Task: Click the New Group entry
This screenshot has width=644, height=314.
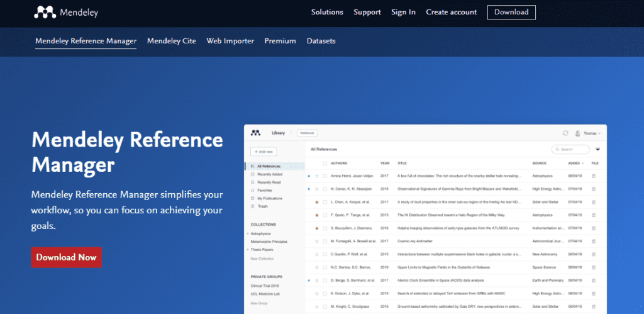Action: (259, 303)
